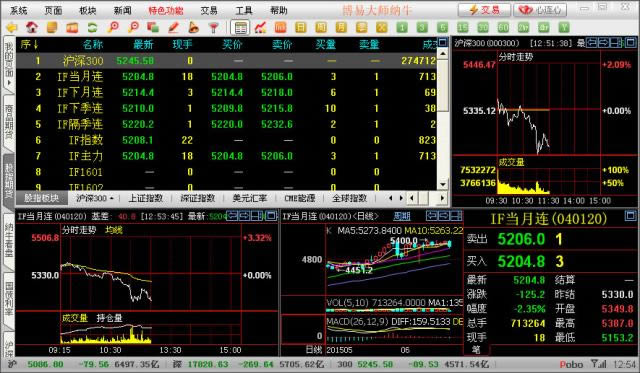
Task: Select the IF下月连 row in list
Action: (226, 93)
